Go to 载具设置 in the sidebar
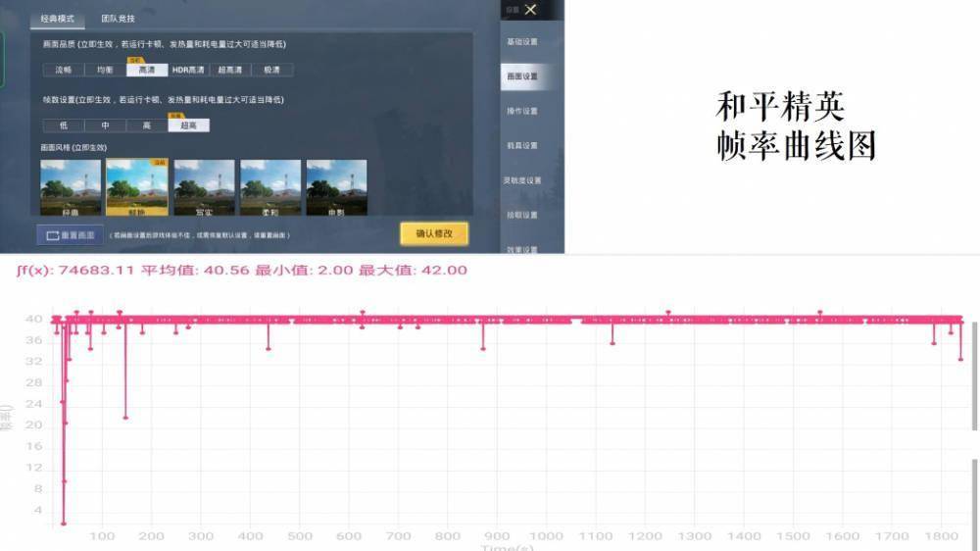 (521, 145)
